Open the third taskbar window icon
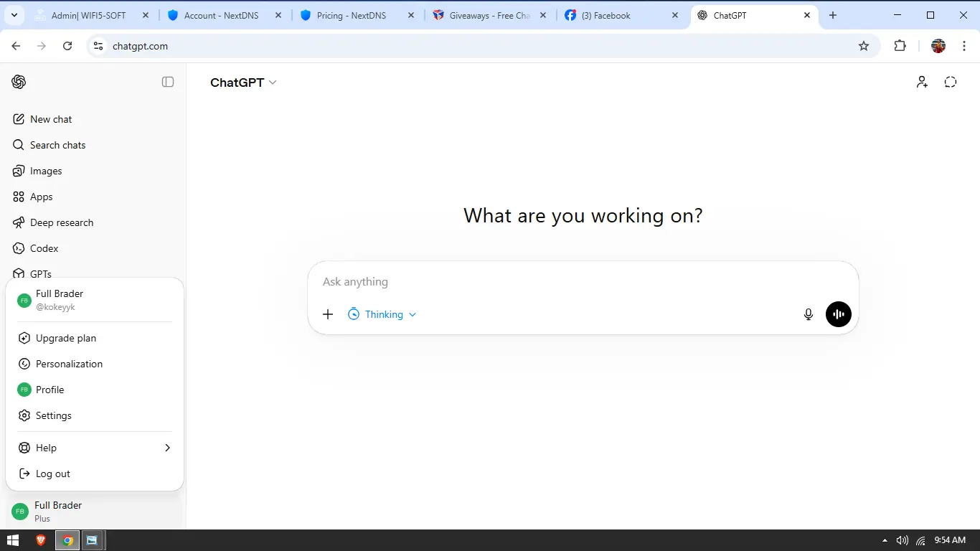This screenshot has height=551, width=980. [92, 540]
